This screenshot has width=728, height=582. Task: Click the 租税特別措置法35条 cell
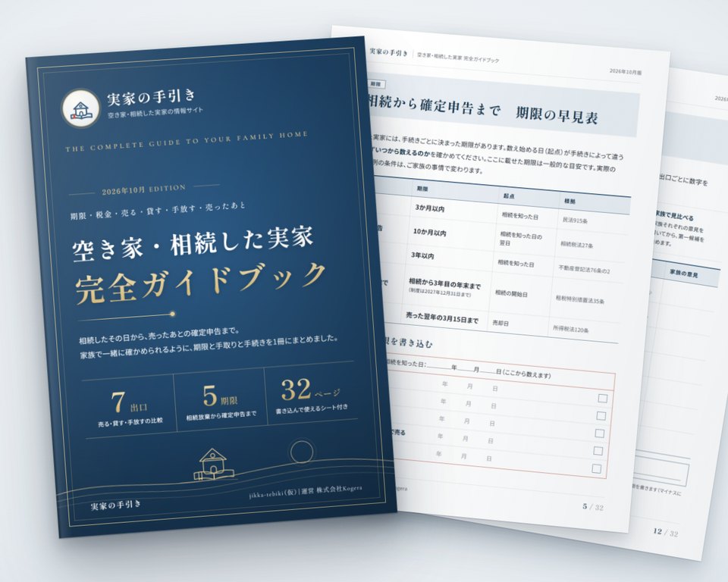click(x=580, y=299)
